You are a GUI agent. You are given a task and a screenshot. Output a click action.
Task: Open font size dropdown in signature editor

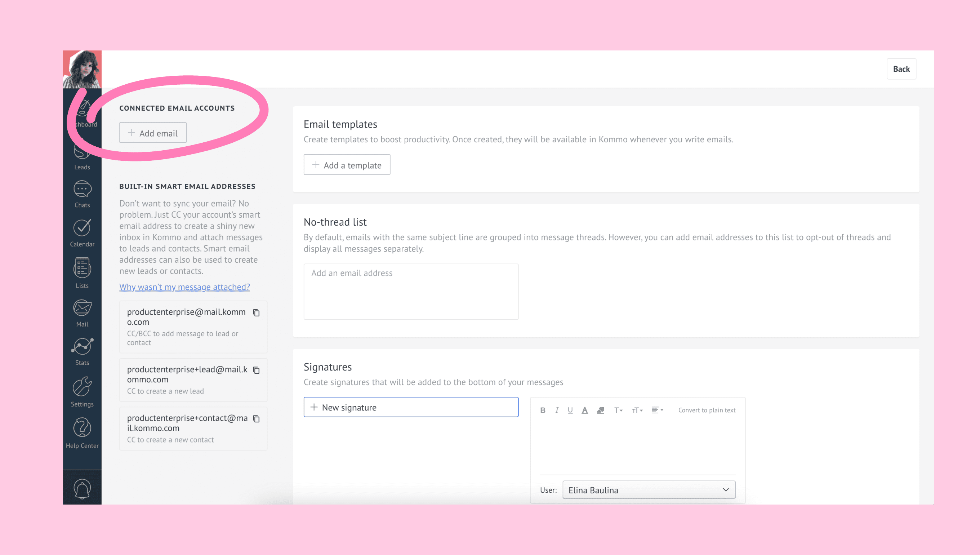point(637,410)
